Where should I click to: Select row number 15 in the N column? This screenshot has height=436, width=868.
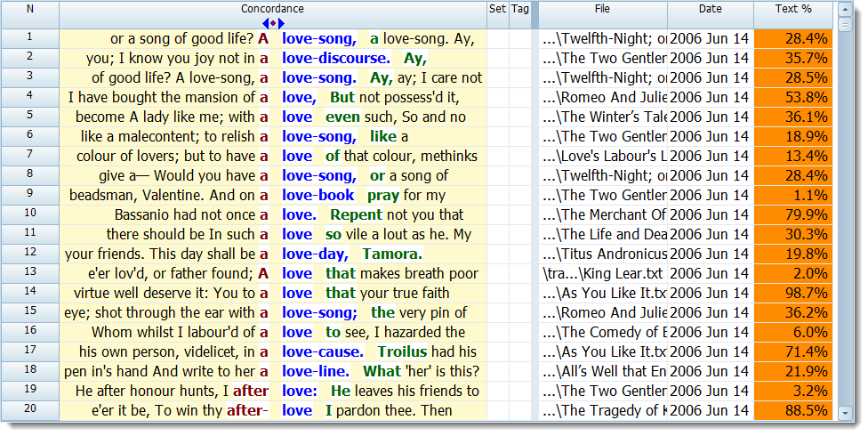(x=30, y=312)
